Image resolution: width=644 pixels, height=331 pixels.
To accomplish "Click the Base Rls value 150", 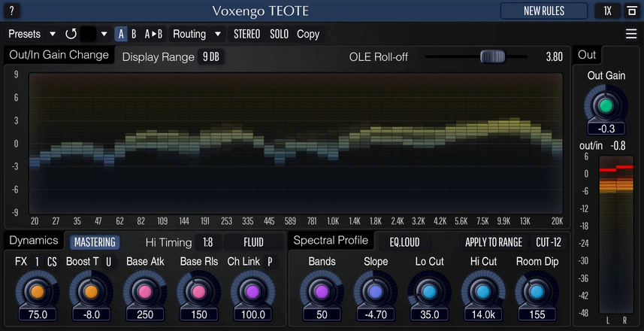I will (199, 315).
